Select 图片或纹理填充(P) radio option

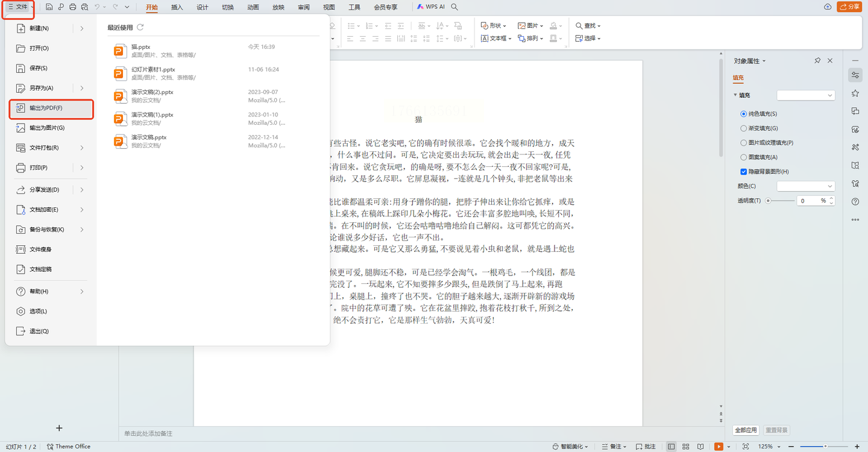click(743, 143)
